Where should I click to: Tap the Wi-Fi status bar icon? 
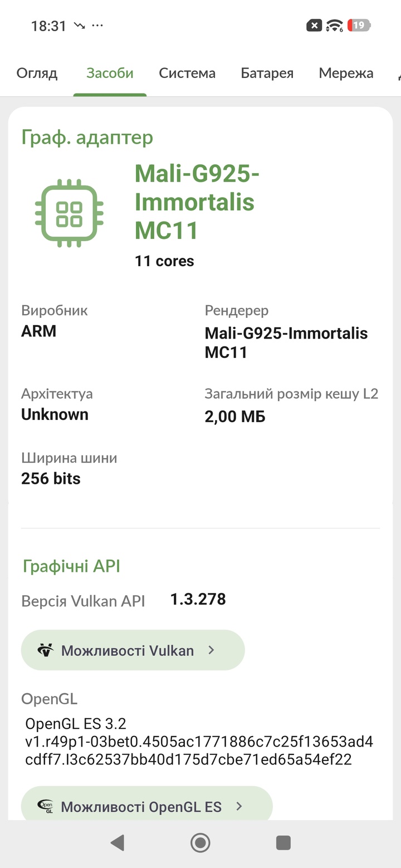tap(334, 25)
